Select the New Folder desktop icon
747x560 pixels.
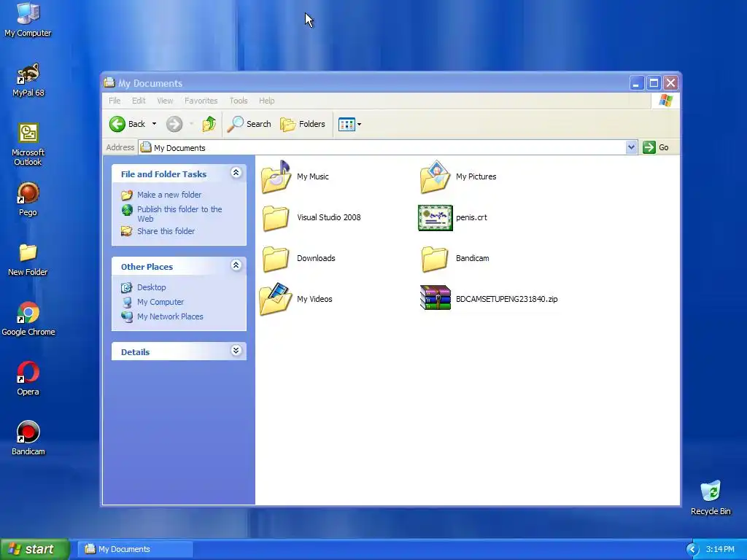click(28, 260)
